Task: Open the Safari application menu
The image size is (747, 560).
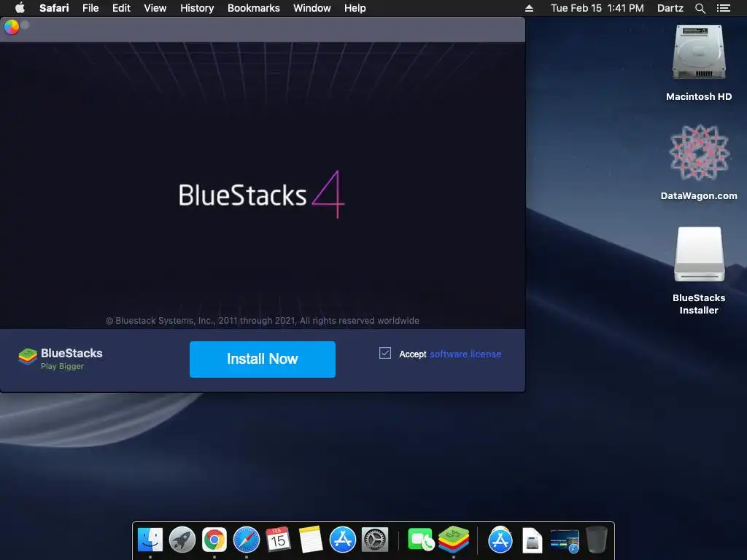Action: pos(54,8)
